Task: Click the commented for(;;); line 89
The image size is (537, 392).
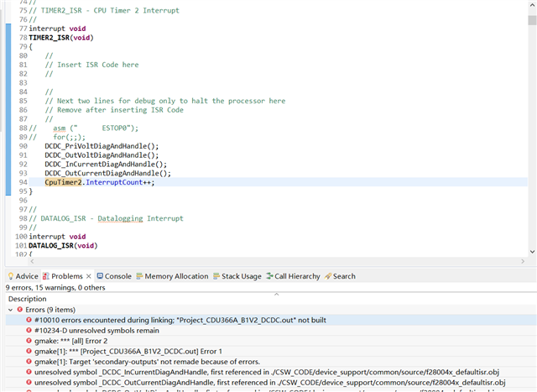Action: (x=57, y=137)
